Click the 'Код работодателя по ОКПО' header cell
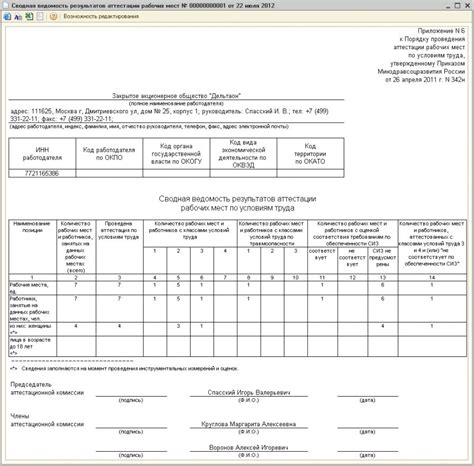The height and width of the screenshot is (466, 474). [109, 154]
